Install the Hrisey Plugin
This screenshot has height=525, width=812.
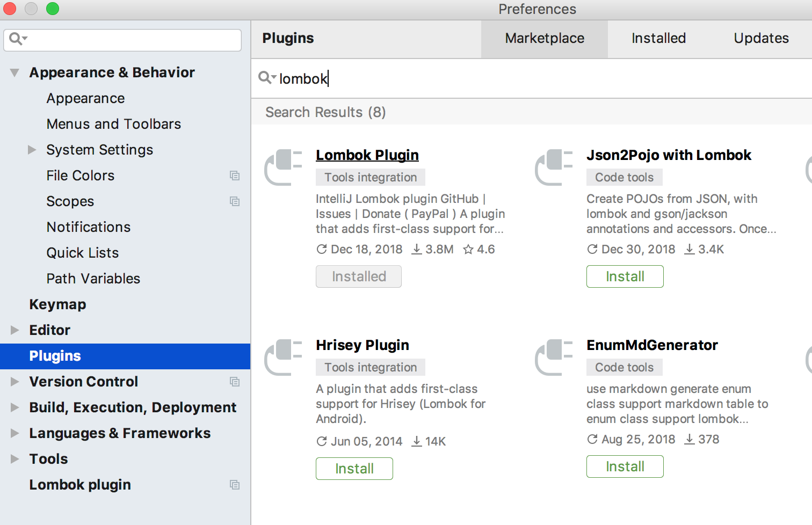(354, 469)
